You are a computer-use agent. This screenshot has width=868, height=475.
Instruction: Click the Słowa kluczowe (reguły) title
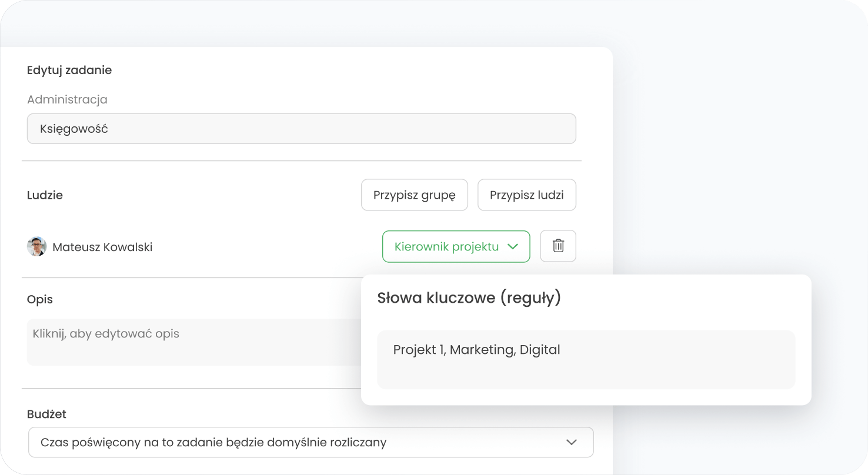[x=469, y=298]
